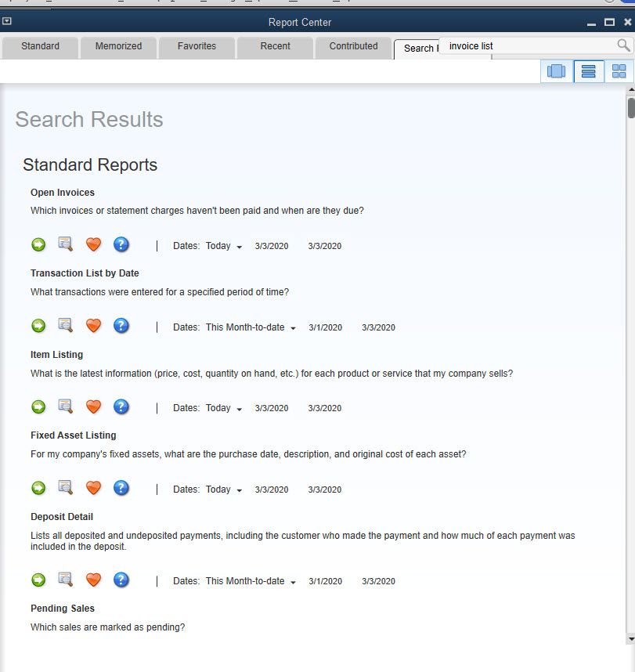Run the Item Listing report
The width and height of the screenshot is (635, 672).
[38, 406]
